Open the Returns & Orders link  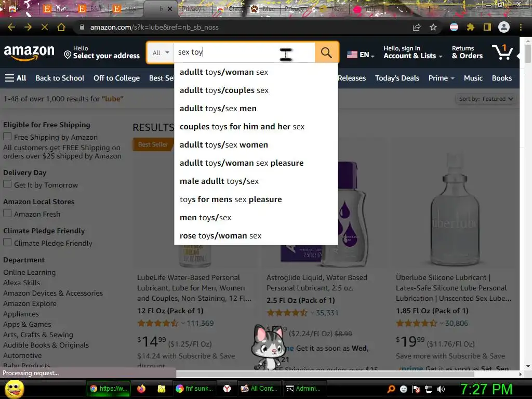(467, 52)
